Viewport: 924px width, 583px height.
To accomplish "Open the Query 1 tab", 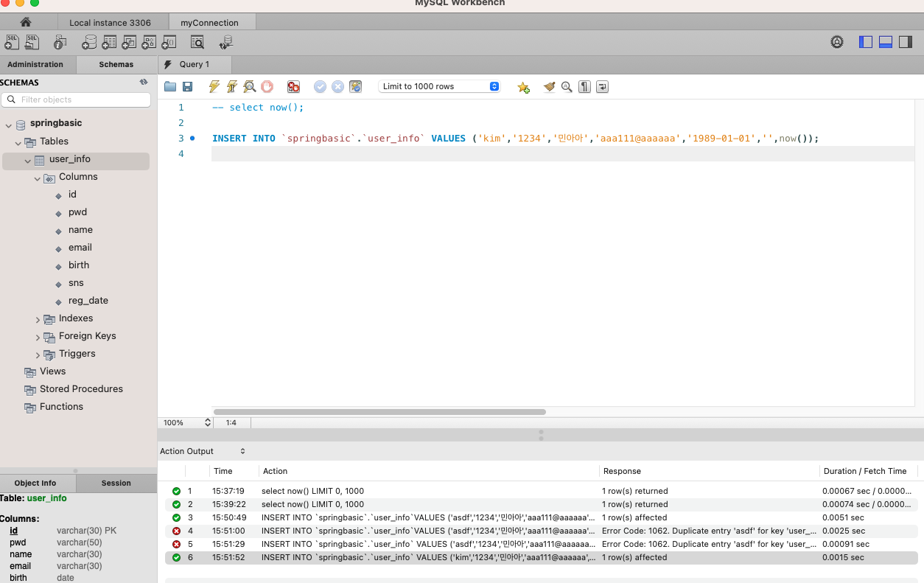I will [195, 64].
